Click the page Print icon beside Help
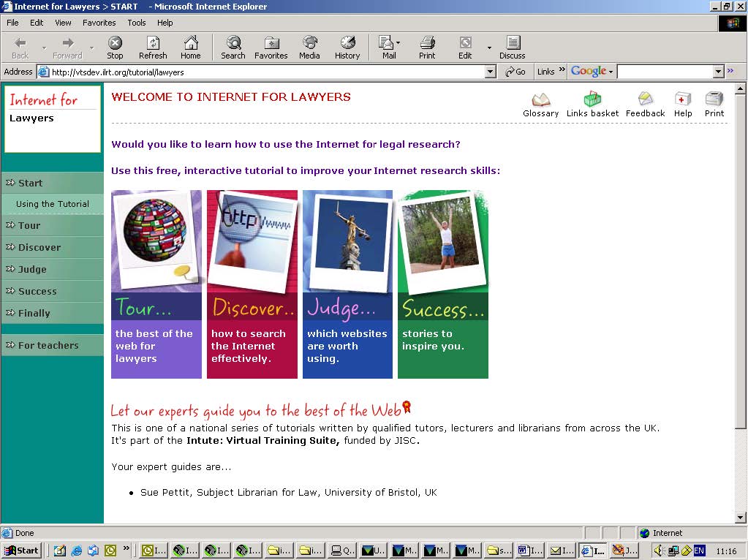Screen dimensions: 748x560 tap(714, 105)
